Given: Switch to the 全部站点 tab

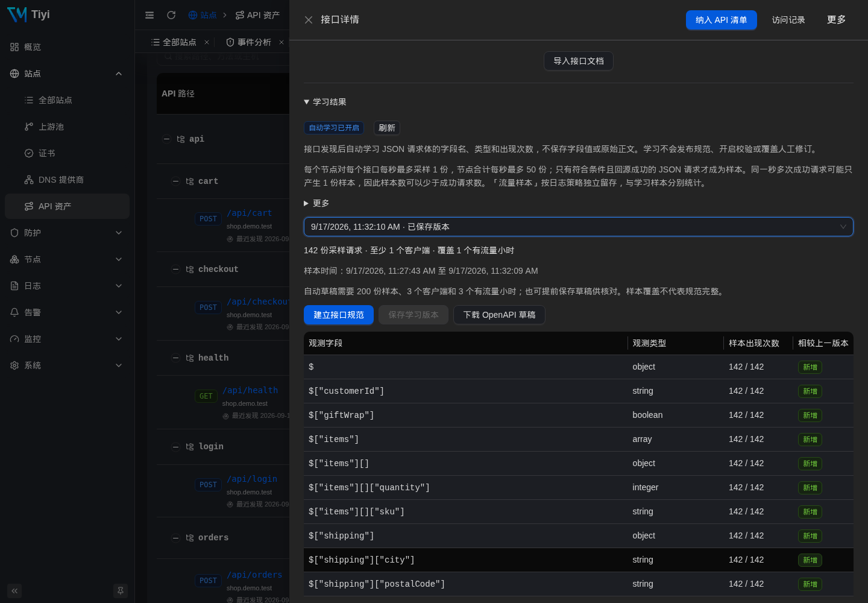Looking at the screenshot, I should (174, 42).
